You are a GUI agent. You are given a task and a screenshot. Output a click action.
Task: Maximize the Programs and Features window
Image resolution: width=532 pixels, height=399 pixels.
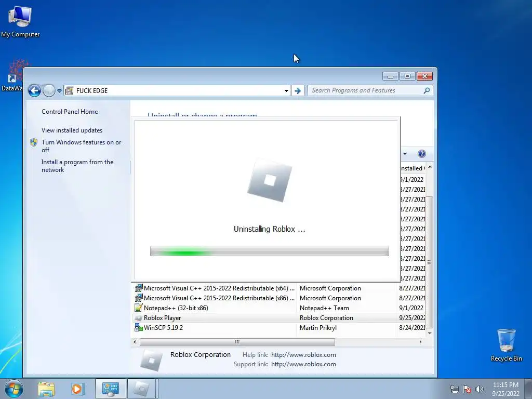coord(407,76)
